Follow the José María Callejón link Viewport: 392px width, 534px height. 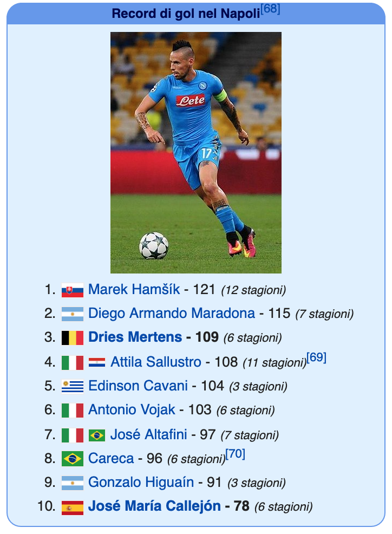pos(154,506)
